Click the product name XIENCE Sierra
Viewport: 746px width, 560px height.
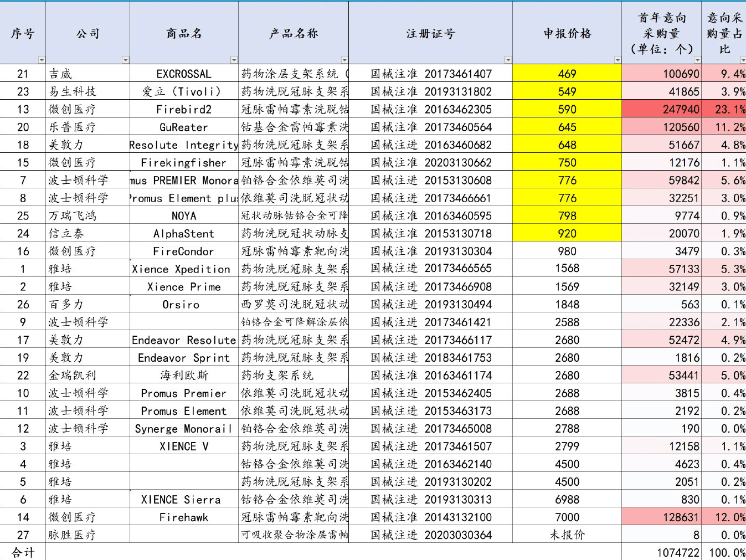(181, 499)
